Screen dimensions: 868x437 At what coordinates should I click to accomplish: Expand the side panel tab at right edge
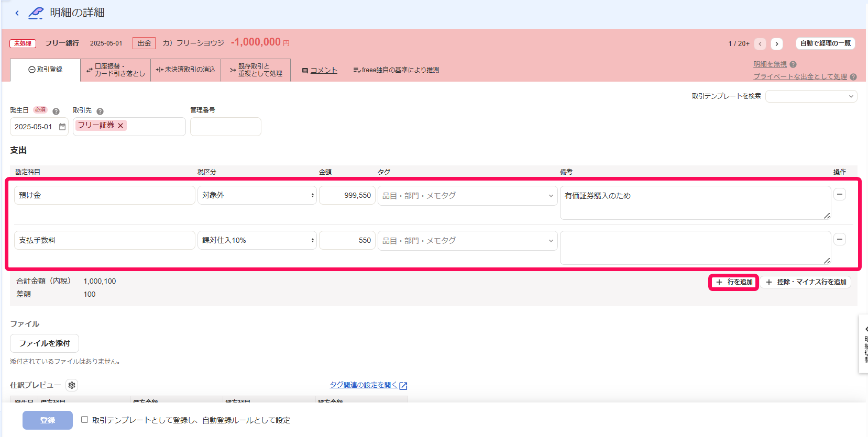pyautogui.click(x=864, y=343)
